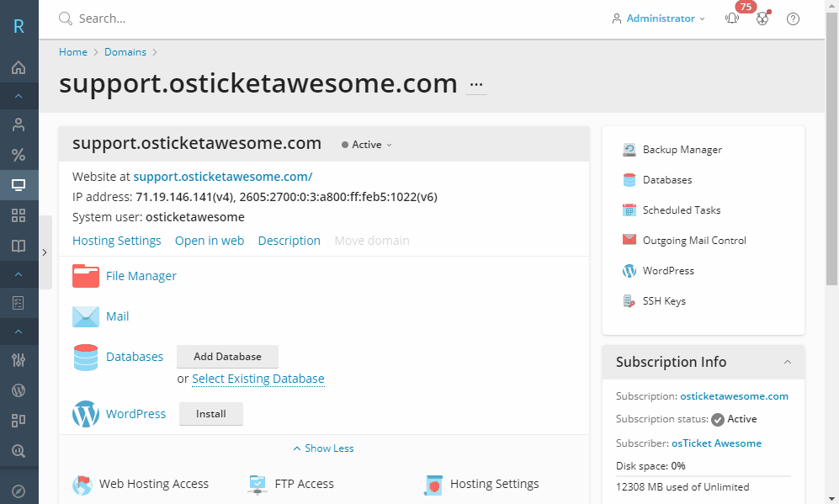Viewport: 839px width, 504px height.
Task: Click the search magnifier icon
Action: (66, 19)
